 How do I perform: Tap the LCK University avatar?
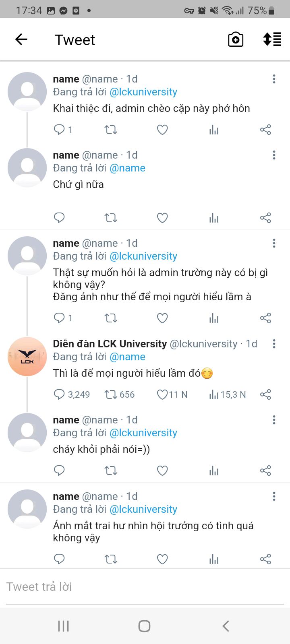(27, 357)
